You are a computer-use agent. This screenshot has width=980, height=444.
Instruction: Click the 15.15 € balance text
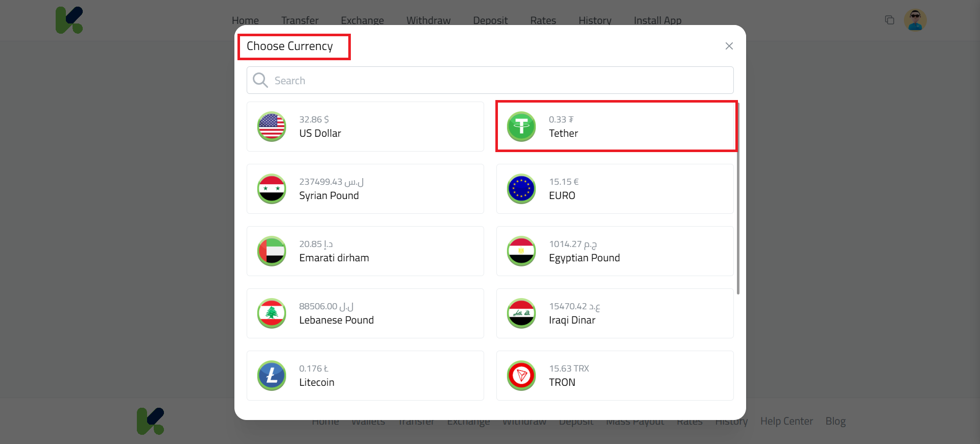coord(564,182)
